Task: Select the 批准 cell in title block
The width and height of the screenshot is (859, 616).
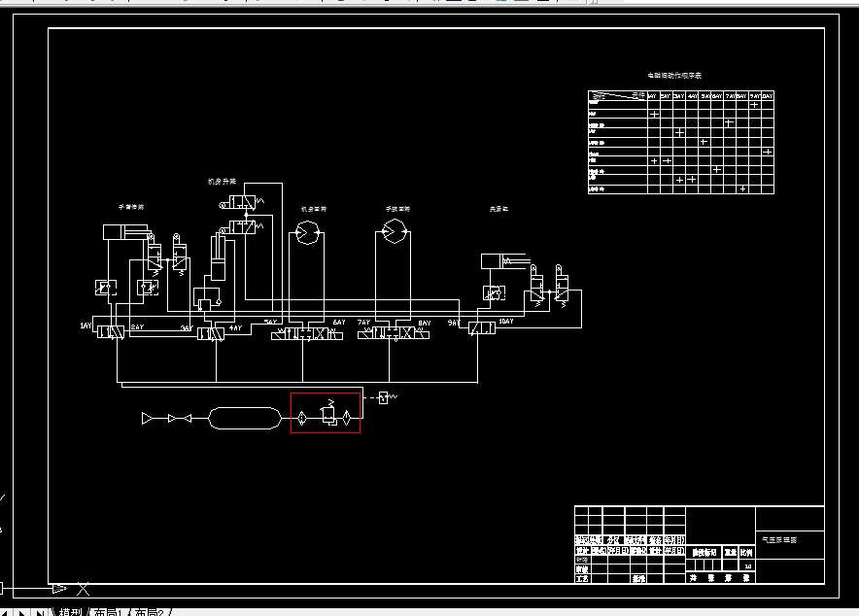Action: pos(638,579)
